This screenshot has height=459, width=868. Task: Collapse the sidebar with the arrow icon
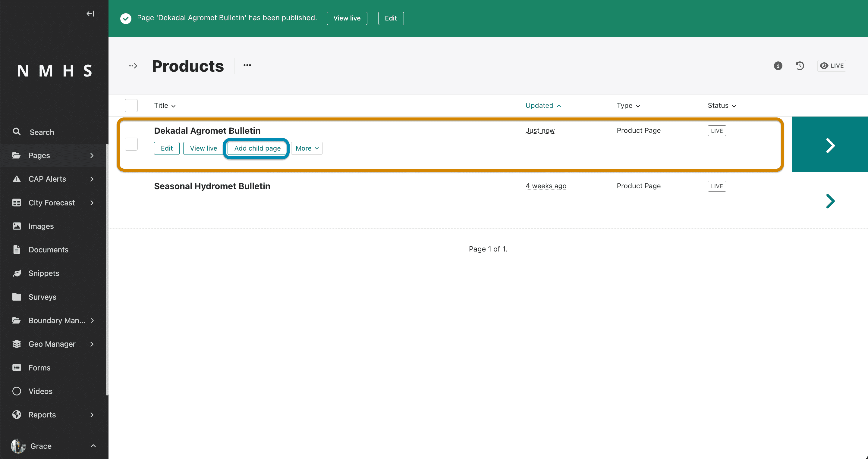click(x=90, y=14)
